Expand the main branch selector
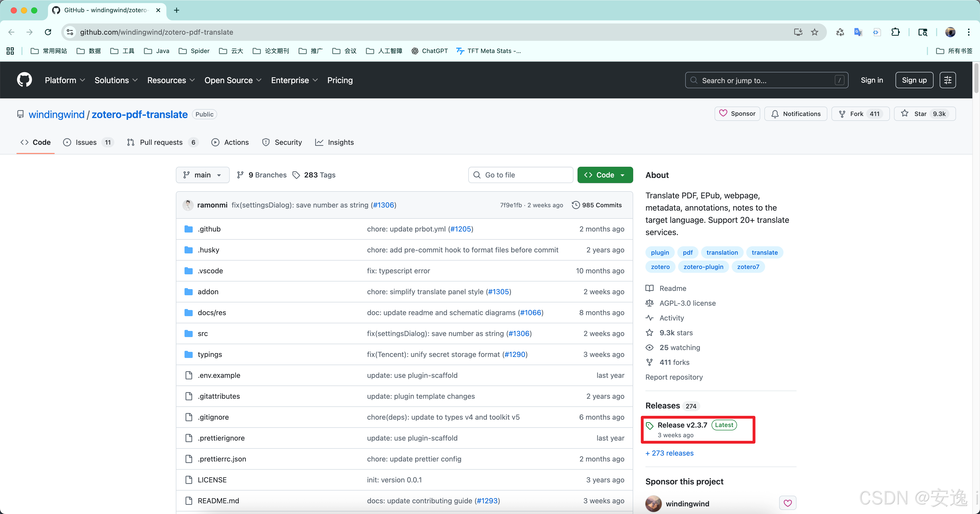The width and height of the screenshot is (980, 514). pyautogui.click(x=202, y=175)
